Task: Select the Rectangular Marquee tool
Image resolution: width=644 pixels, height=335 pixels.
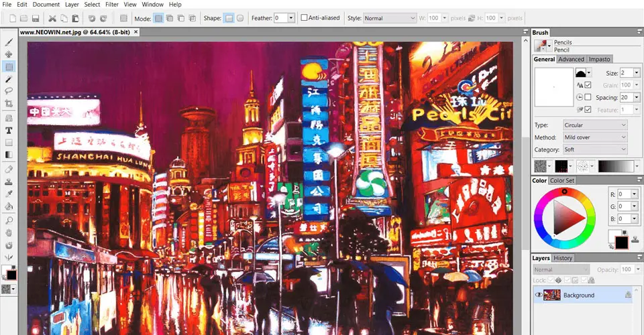Action: click(x=9, y=66)
